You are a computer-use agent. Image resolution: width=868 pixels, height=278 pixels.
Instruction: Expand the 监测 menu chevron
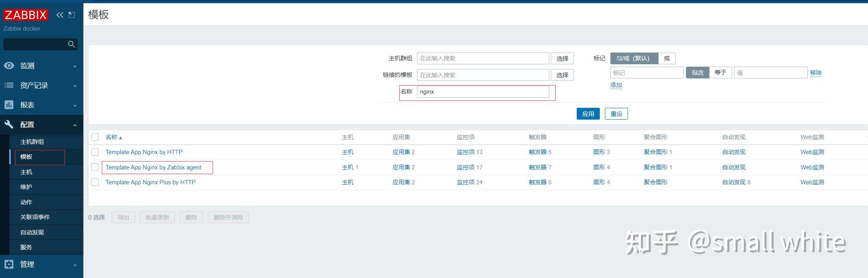(x=75, y=66)
